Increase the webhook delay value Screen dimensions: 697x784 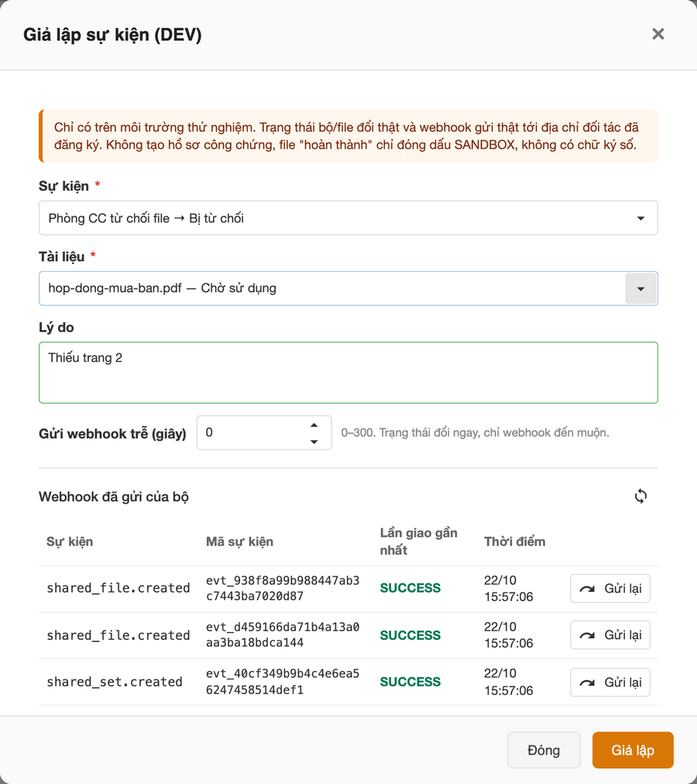(314, 425)
